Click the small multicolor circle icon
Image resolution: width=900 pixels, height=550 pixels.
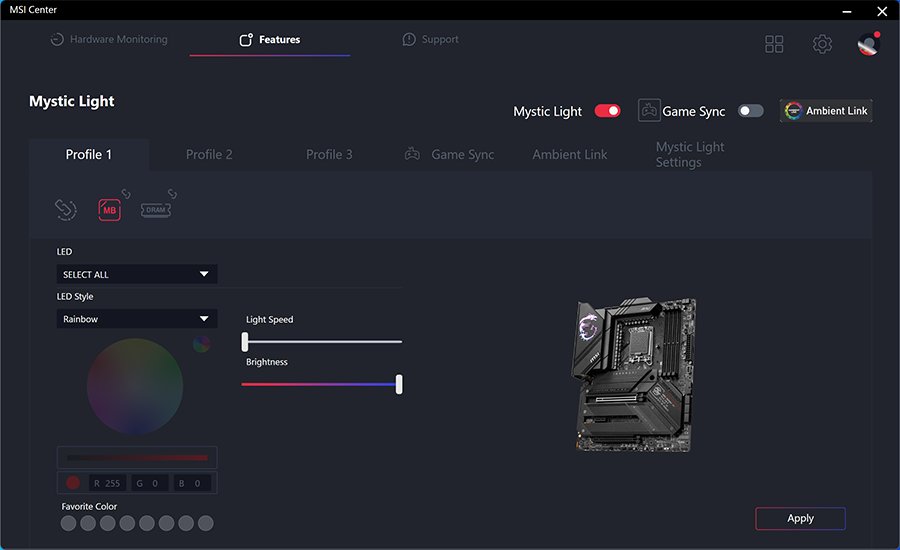coord(201,344)
